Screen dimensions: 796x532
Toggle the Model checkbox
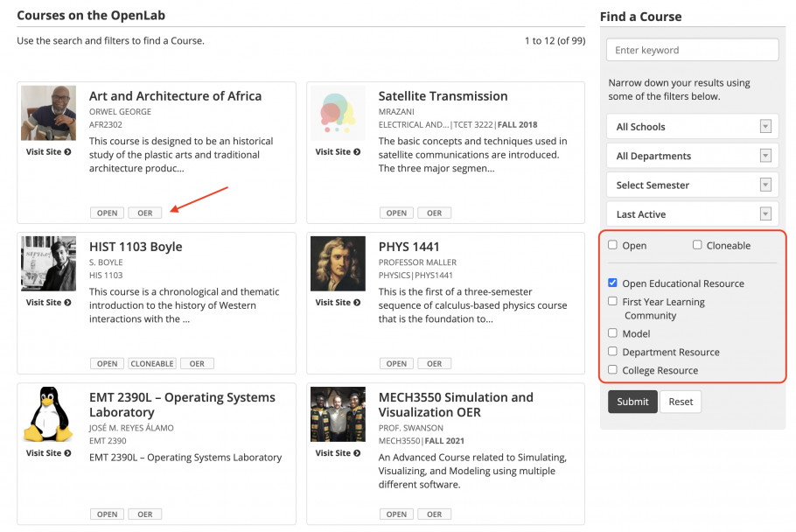coord(612,333)
